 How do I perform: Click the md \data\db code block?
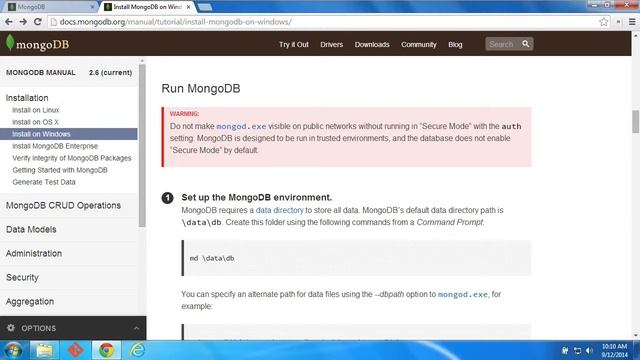click(356, 258)
